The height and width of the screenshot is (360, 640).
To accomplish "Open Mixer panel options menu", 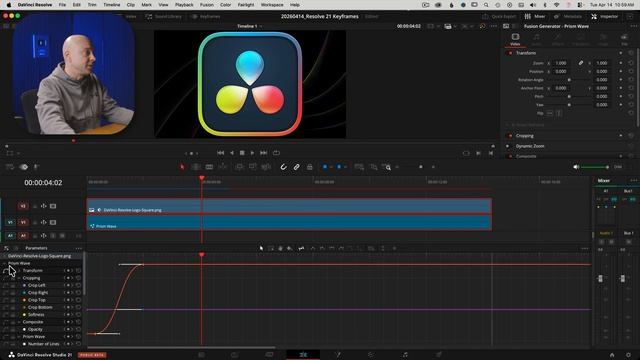I will point(633,180).
